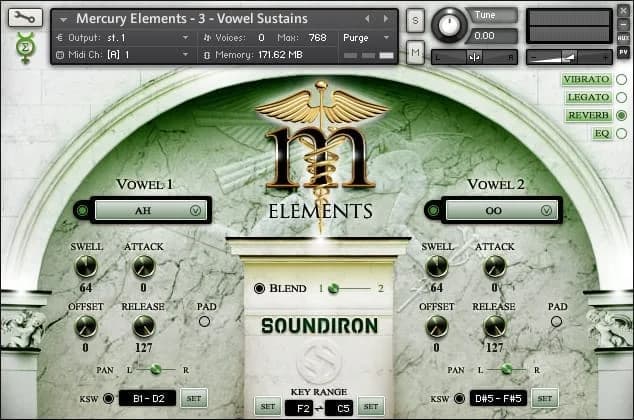Viewport: 634px width, 420px height.
Task: Click the green Mercury symbol icon
Action: [x=25, y=48]
